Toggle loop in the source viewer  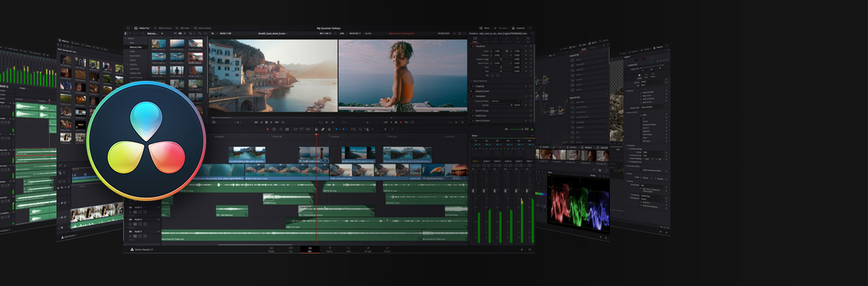point(283,122)
